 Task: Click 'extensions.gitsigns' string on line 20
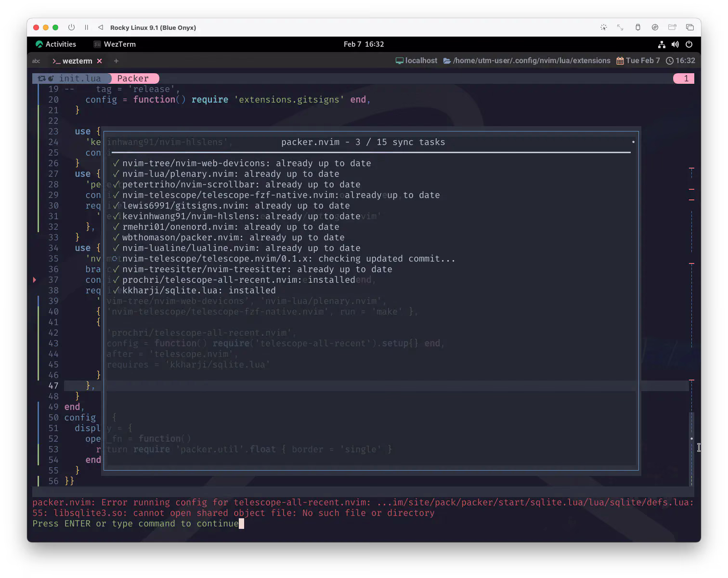[x=289, y=100]
